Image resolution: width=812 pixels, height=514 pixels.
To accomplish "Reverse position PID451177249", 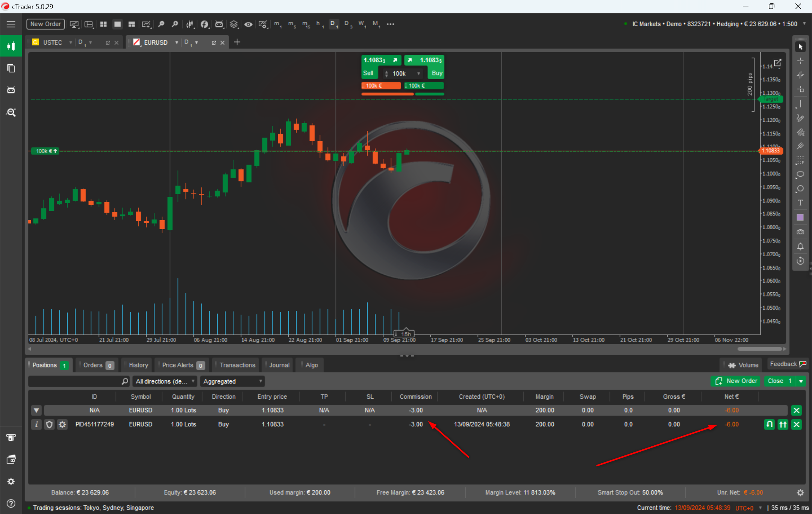I will coord(770,424).
